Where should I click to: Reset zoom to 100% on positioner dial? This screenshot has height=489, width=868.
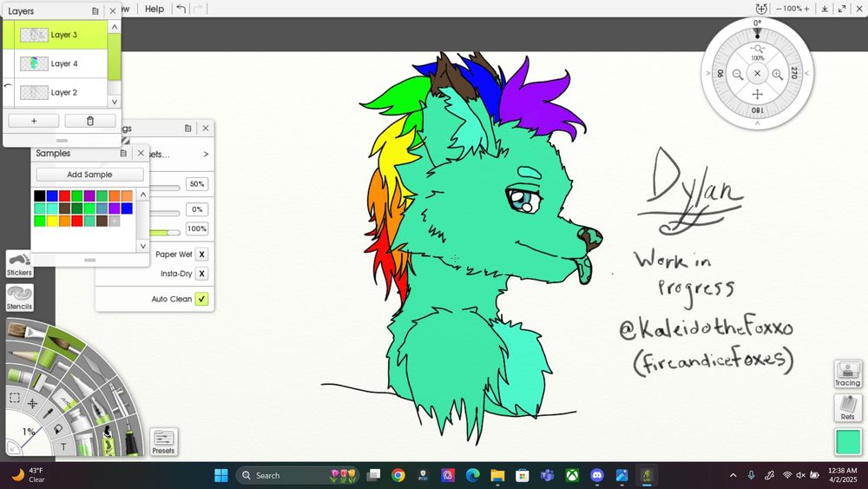coord(757,53)
